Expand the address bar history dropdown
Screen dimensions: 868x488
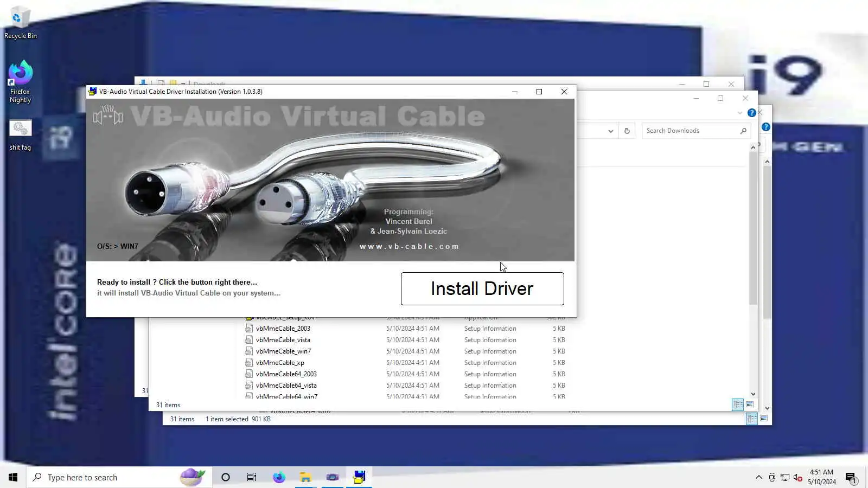tap(611, 131)
